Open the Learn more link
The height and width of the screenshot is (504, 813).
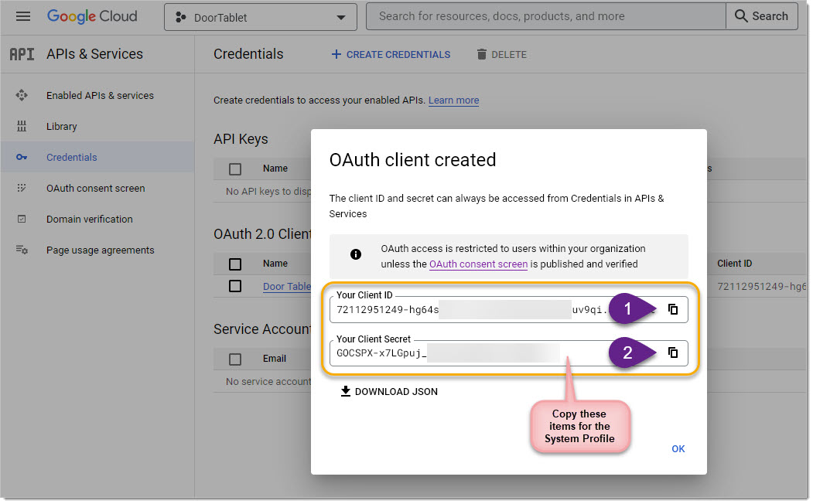point(453,100)
